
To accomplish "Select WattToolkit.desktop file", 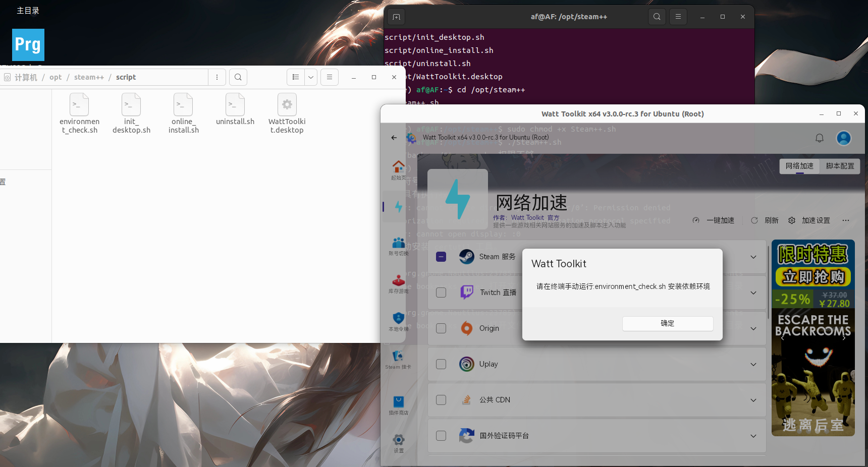I will click(x=287, y=114).
